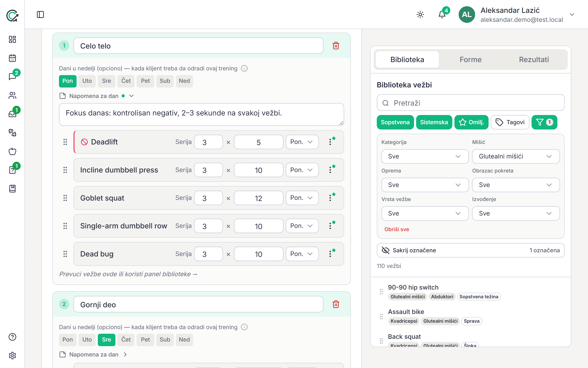Screen dimensions: 588x368
Task: Switch to the Forme tab
Action: 470,60
